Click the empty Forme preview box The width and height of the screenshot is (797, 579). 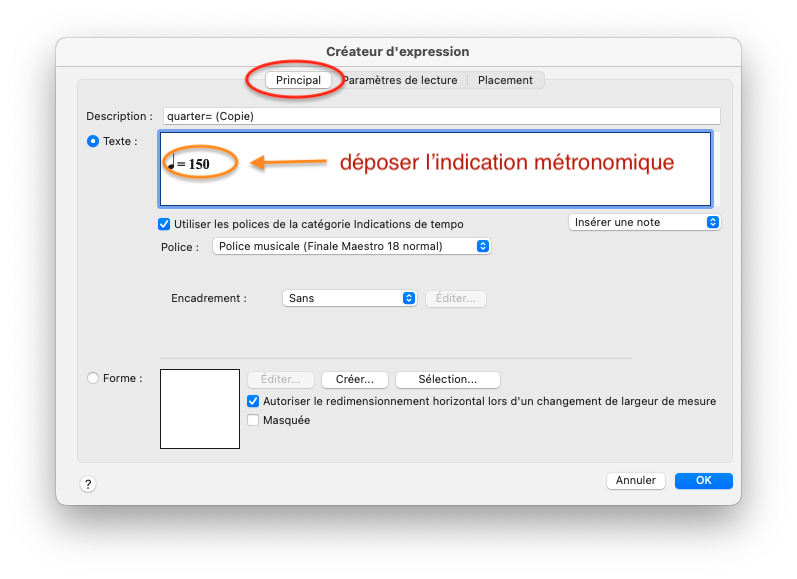[200, 408]
